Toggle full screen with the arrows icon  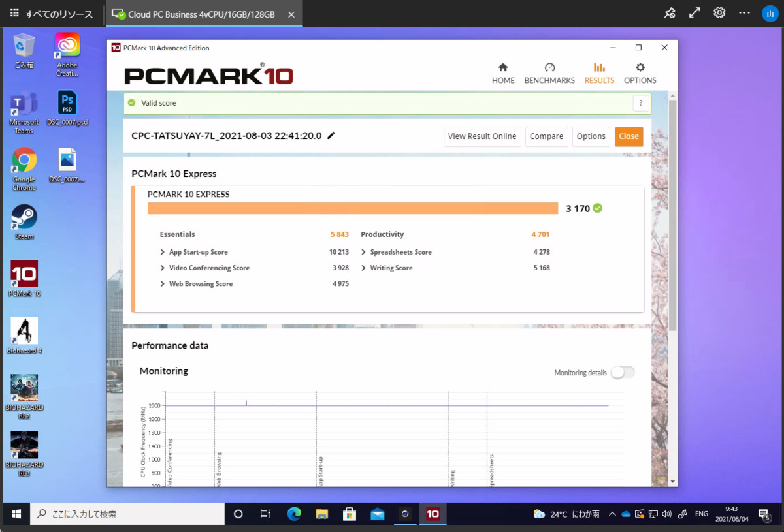[x=694, y=13]
